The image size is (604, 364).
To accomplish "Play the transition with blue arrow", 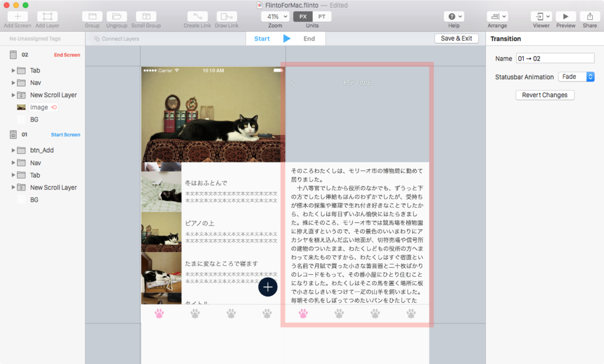I will 287,38.
